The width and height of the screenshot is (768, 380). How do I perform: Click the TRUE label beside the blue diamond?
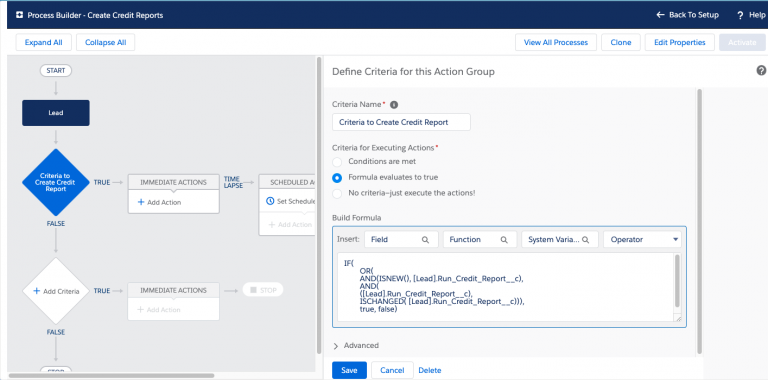[x=102, y=182]
